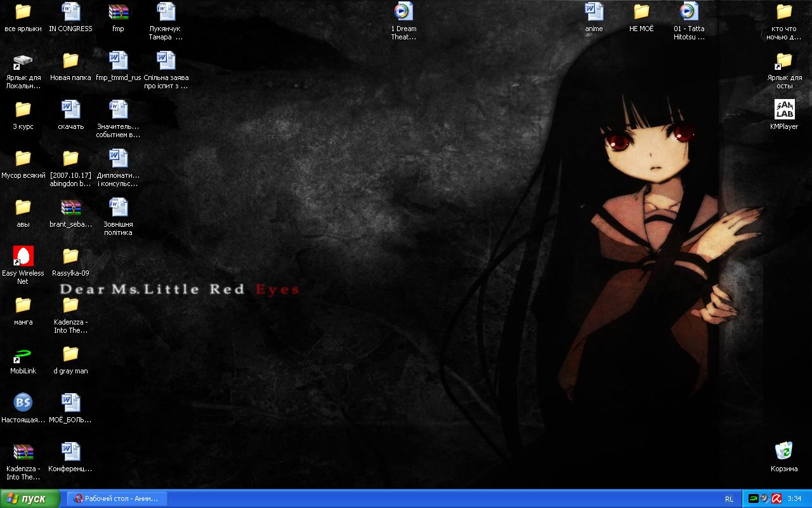Screen dimensions: 812x508
Task: Select the 'Мусор всякий' folder
Action: coord(23,158)
